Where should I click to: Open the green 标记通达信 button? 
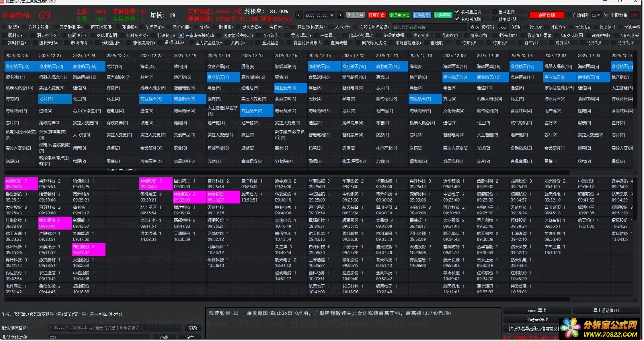399,15
